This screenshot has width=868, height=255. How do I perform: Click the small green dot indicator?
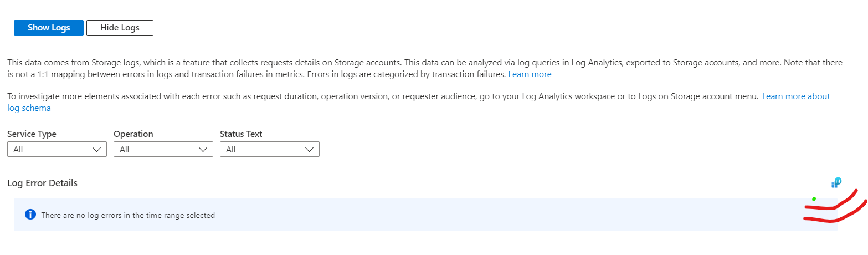[814, 199]
